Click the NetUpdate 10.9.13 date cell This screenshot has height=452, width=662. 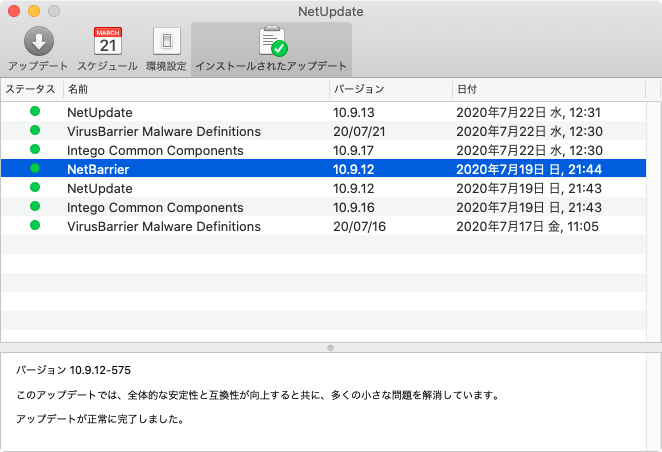tap(528, 112)
